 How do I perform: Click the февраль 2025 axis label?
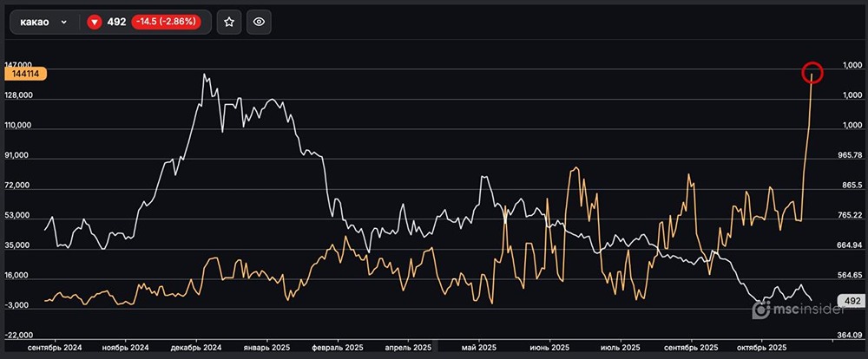[x=339, y=347]
